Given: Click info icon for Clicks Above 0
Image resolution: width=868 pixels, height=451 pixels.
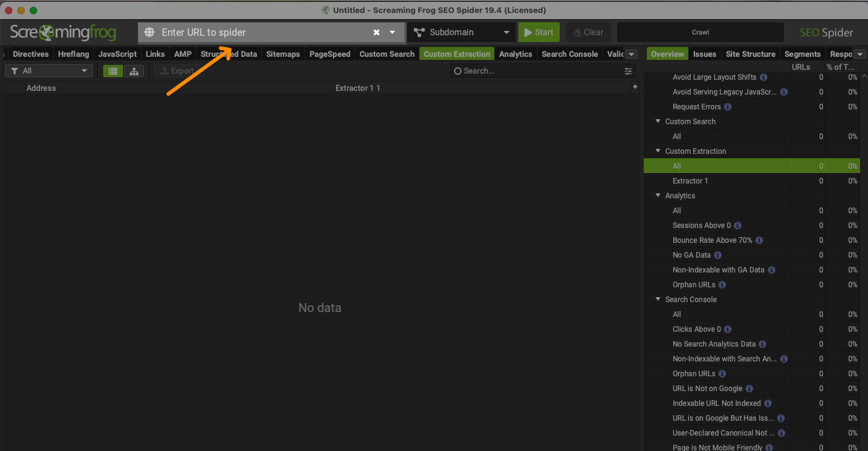Looking at the screenshot, I should pyautogui.click(x=728, y=329).
